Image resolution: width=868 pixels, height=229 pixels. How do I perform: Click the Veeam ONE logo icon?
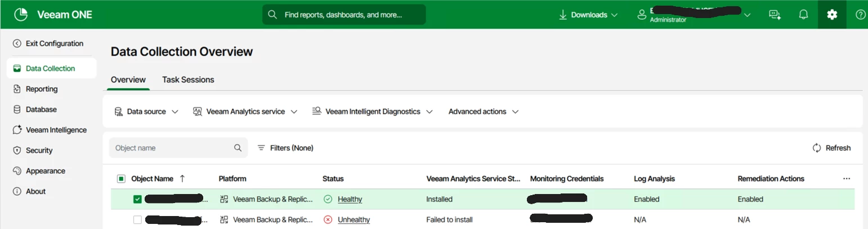[21, 15]
